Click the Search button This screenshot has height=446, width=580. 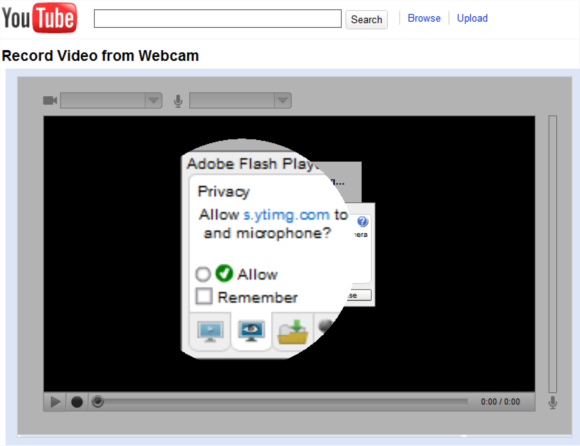click(x=366, y=19)
